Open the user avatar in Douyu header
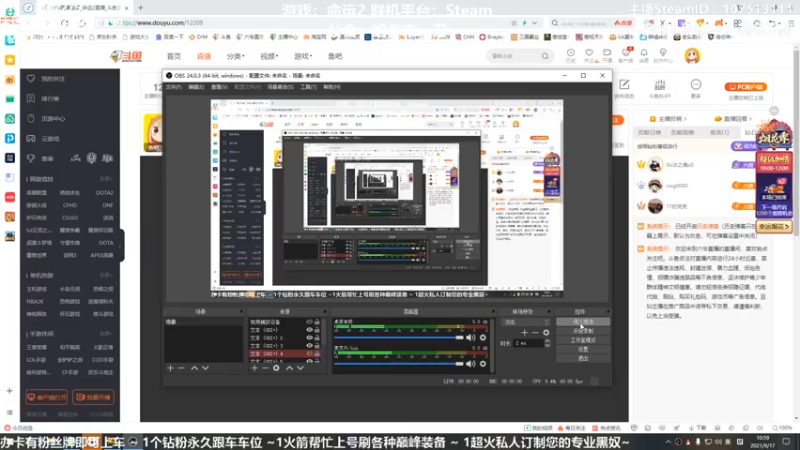 (692, 56)
